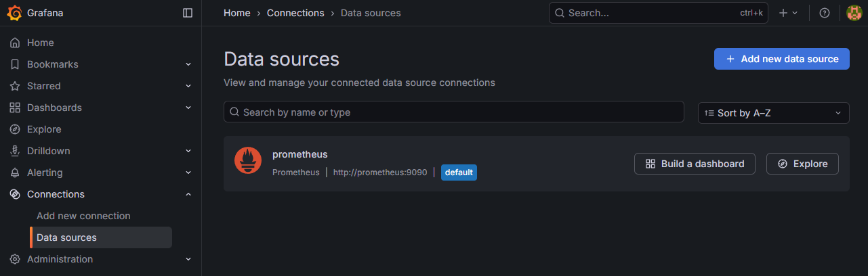
Task: Click the Explore button for prometheus
Action: click(802, 164)
